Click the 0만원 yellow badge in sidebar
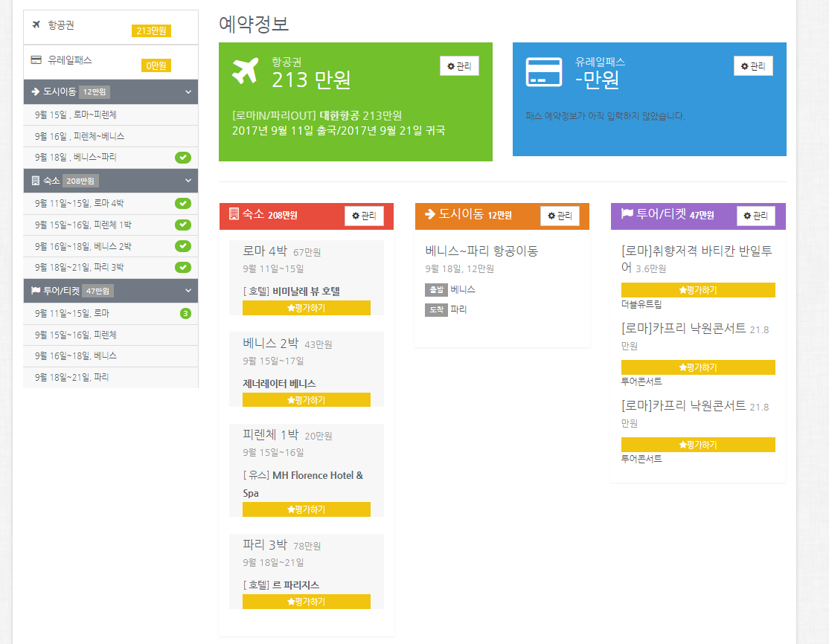This screenshot has width=829, height=644. pyautogui.click(x=156, y=65)
